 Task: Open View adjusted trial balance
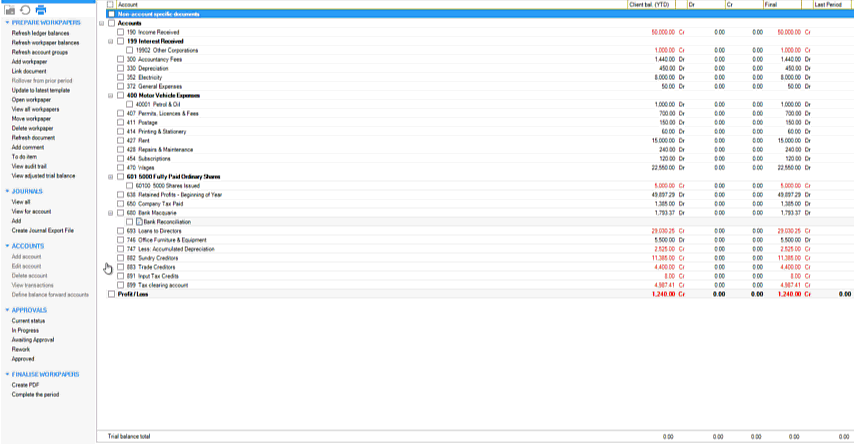(43, 175)
